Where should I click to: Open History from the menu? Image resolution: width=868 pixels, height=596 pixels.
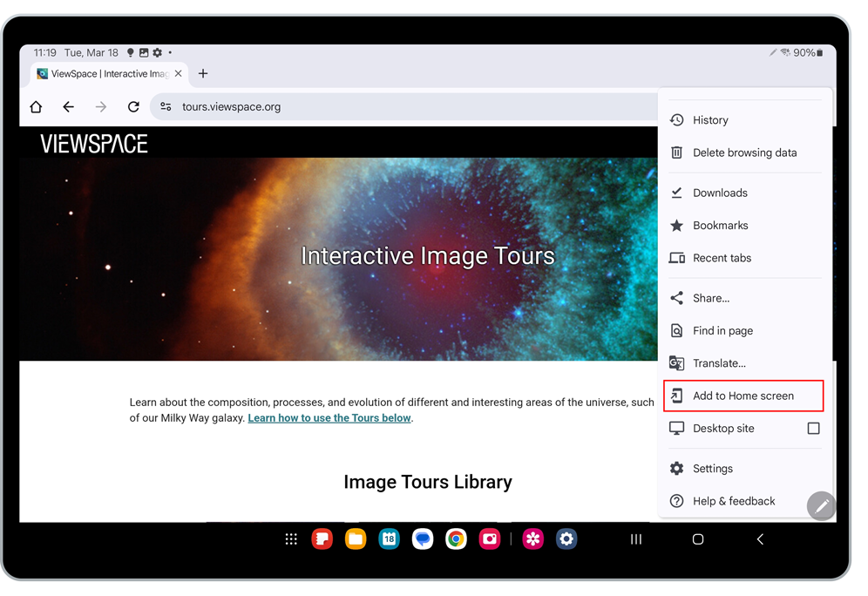[x=745, y=120]
